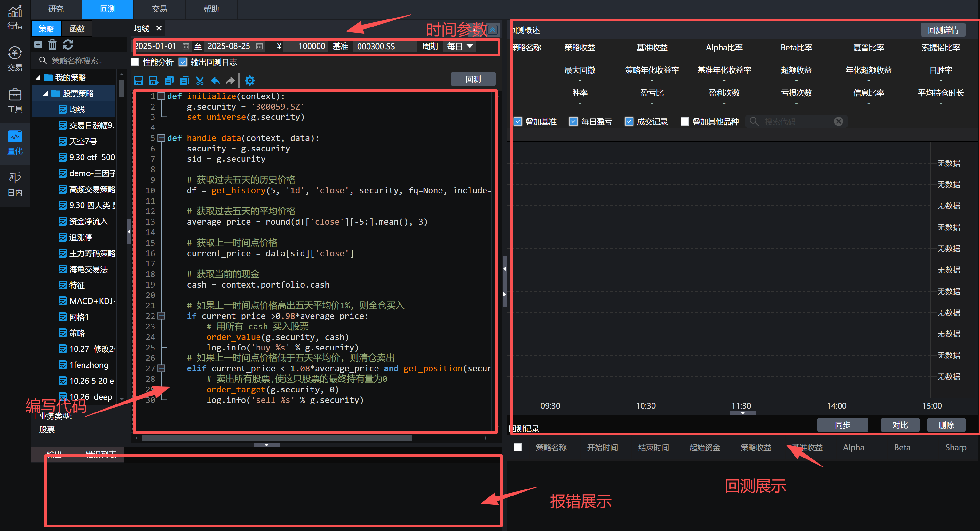Click the 回测 run button

[x=473, y=79]
